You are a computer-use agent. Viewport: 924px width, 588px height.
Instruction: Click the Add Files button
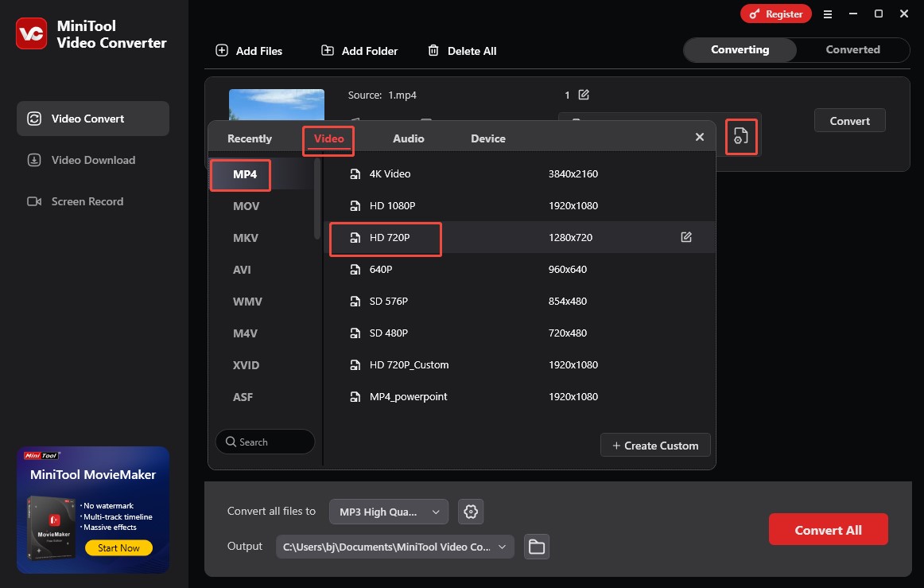click(x=249, y=51)
